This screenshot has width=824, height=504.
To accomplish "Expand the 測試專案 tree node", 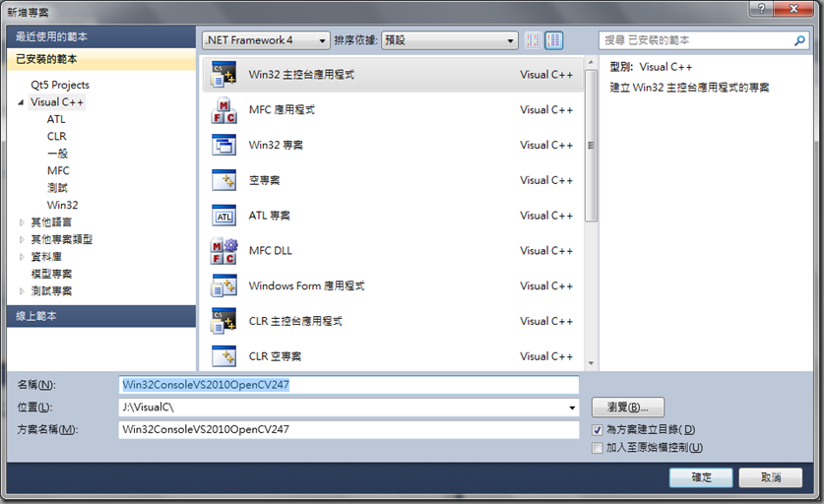I will point(22,291).
